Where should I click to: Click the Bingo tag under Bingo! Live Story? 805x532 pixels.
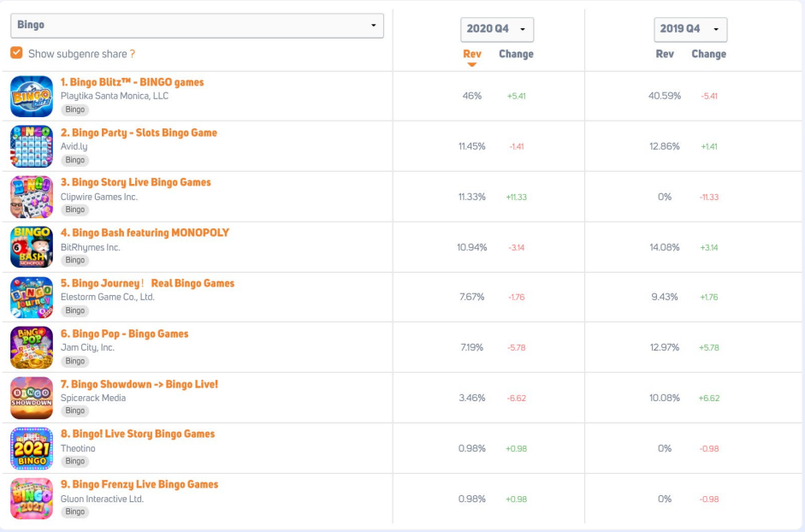75,461
